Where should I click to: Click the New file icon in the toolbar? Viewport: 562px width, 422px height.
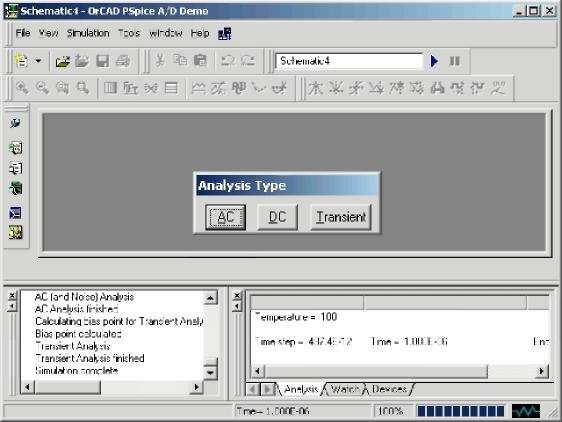tap(22, 61)
